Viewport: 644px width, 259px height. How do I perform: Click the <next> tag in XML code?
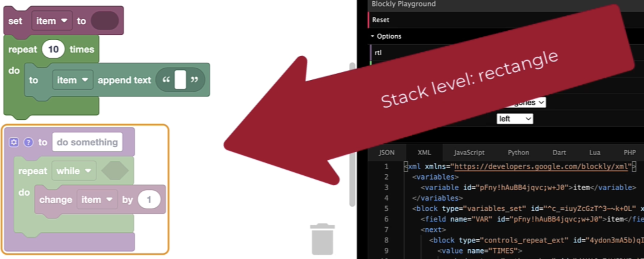[x=433, y=230]
